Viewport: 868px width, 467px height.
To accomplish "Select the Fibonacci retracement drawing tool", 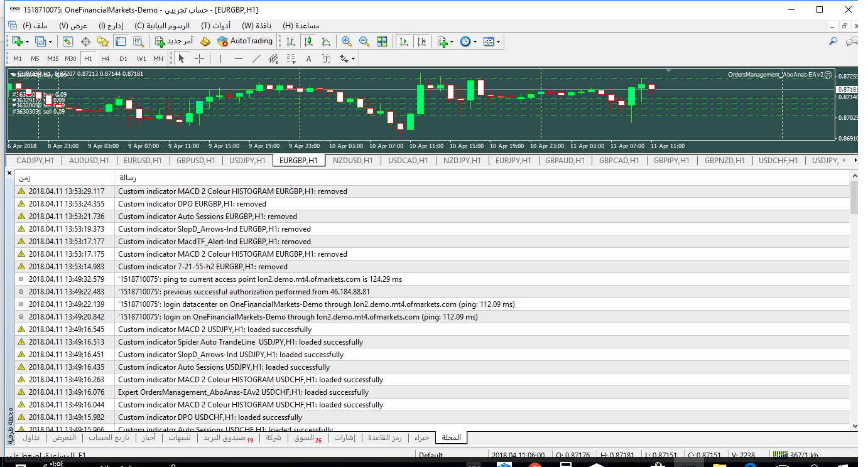I will point(291,59).
